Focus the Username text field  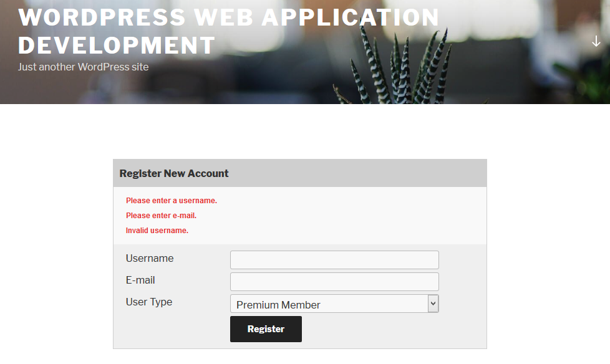click(x=334, y=260)
